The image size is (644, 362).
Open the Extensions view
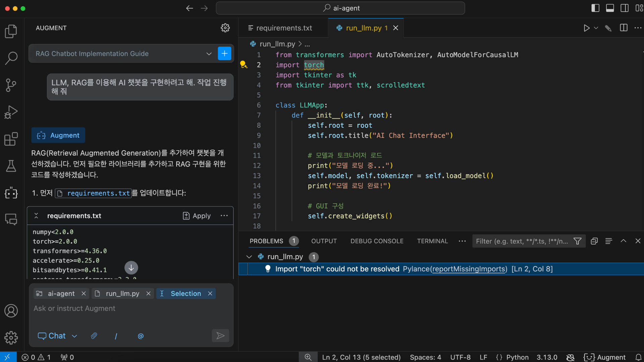click(11, 139)
